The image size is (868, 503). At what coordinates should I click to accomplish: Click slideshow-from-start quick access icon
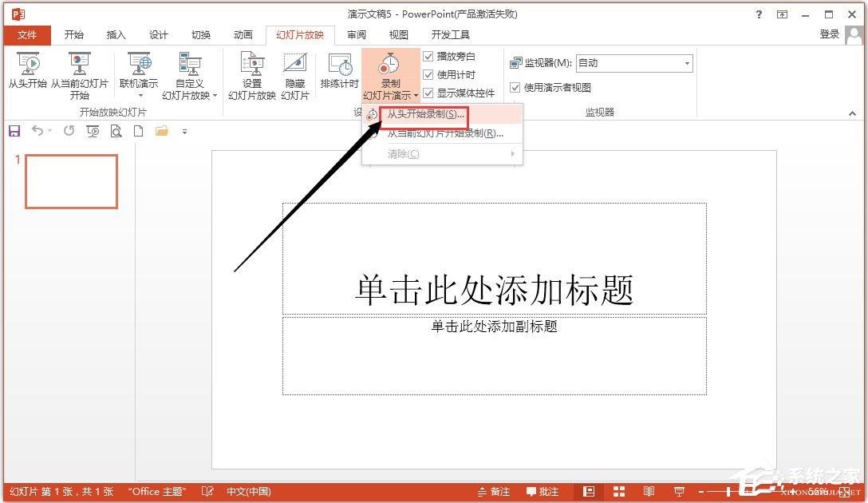tap(93, 131)
